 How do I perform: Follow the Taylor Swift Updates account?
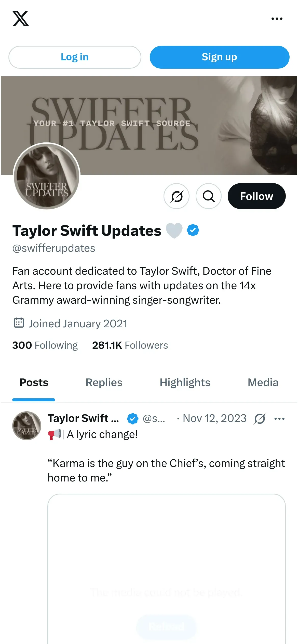(256, 196)
